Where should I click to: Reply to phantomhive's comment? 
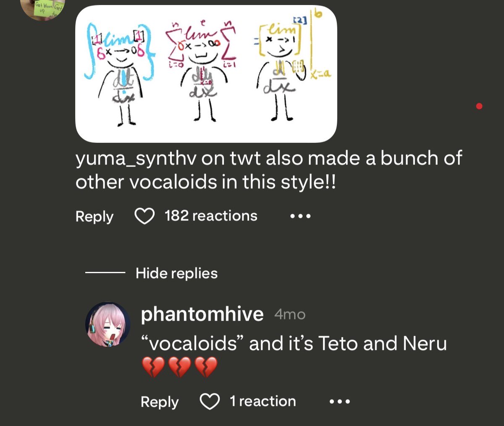160,402
